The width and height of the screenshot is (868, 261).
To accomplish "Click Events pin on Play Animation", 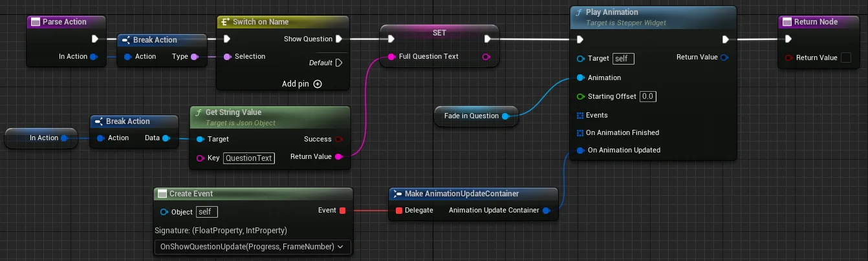I will point(580,115).
